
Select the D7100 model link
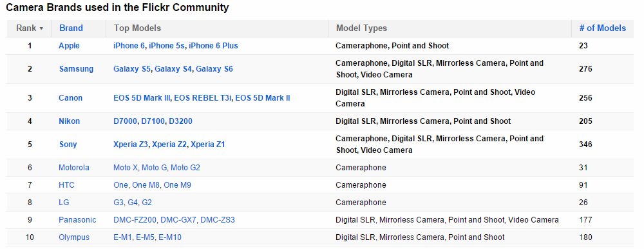[153, 121]
